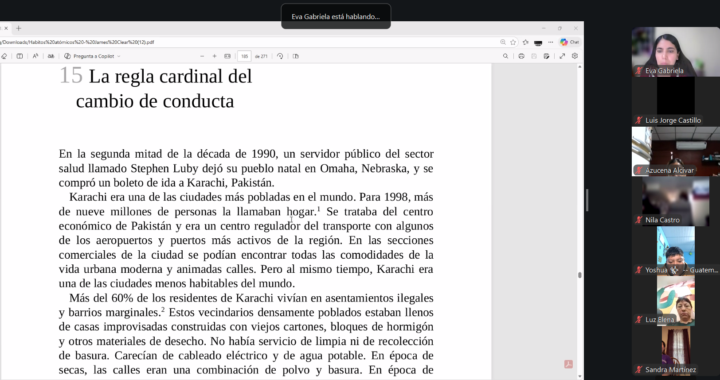Enter full screen PDF view
This screenshot has width=720, height=380.
[x=562, y=56]
